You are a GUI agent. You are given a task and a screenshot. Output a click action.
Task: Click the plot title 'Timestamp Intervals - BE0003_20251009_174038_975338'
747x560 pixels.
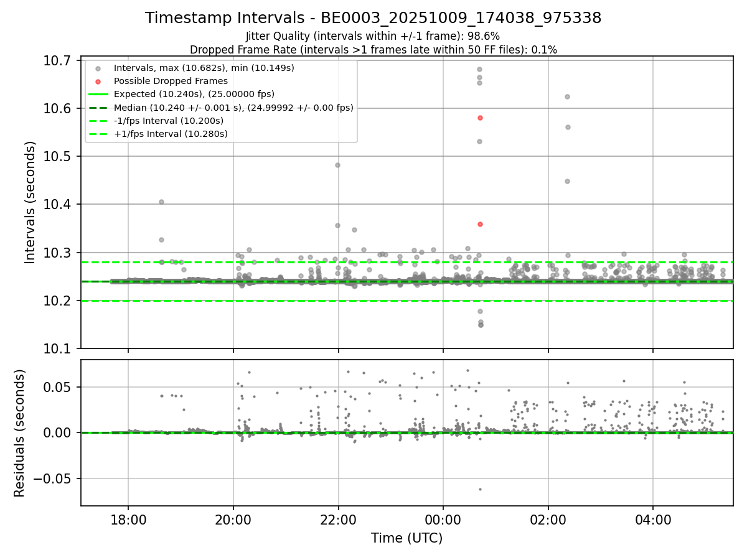[x=374, y=18]
